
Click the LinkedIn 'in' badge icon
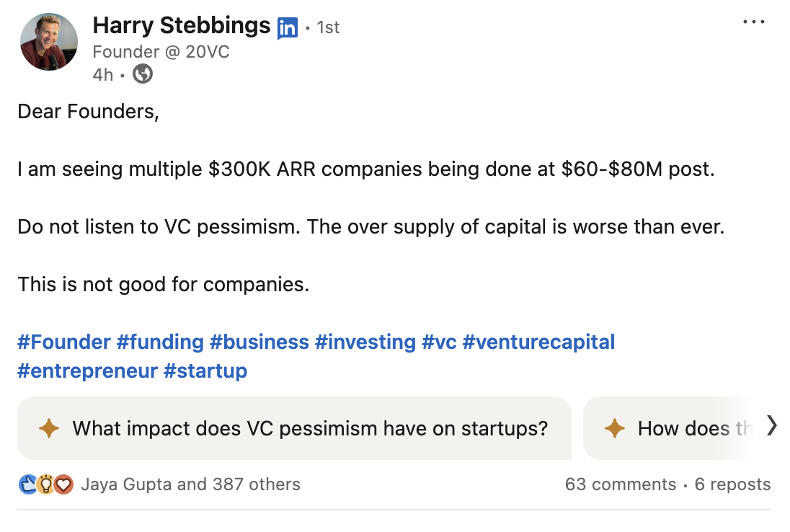(286, 26)
